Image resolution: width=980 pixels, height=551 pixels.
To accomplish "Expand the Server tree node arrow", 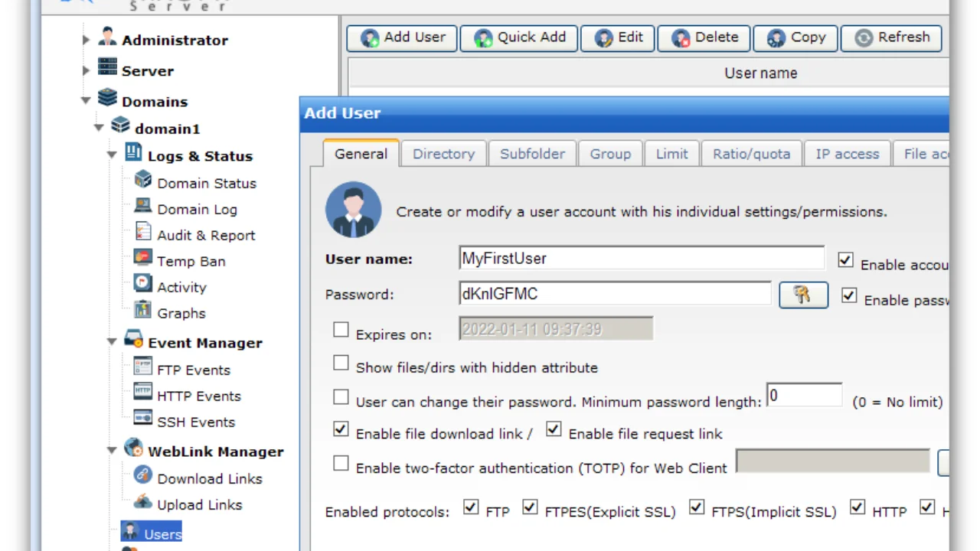I will tap(86, 70).
